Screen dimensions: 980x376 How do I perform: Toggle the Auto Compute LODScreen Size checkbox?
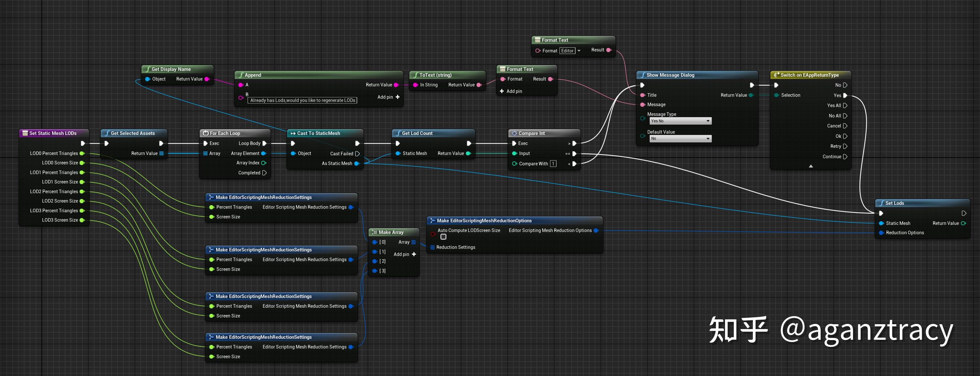[443, 237]
